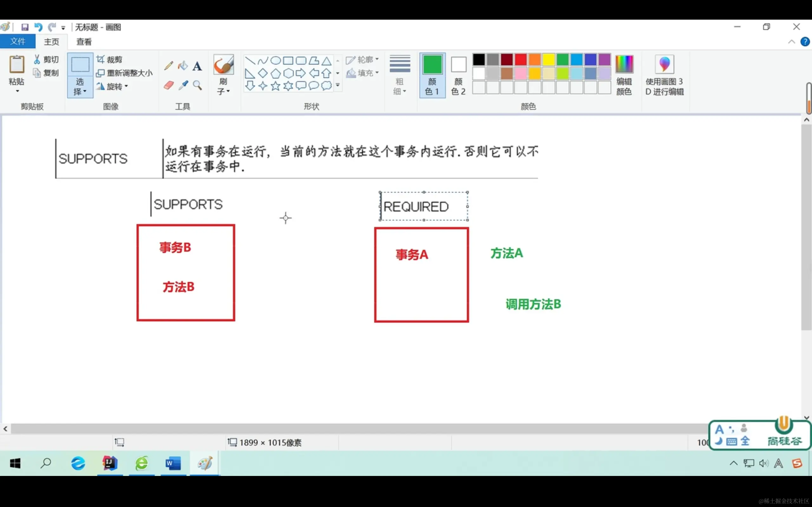Toggle the rectangular Select tool
The width and height of the screenshot is (812, 507).
pos(80,64)
